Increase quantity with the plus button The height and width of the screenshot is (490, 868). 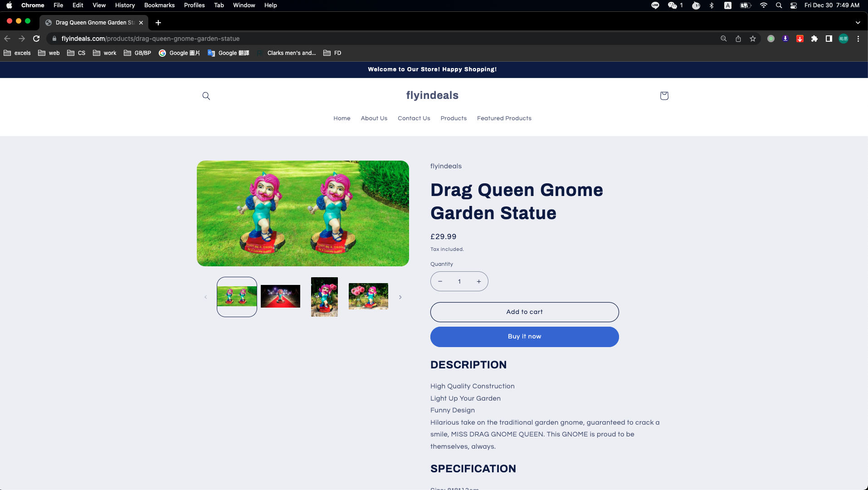point(478,281)
